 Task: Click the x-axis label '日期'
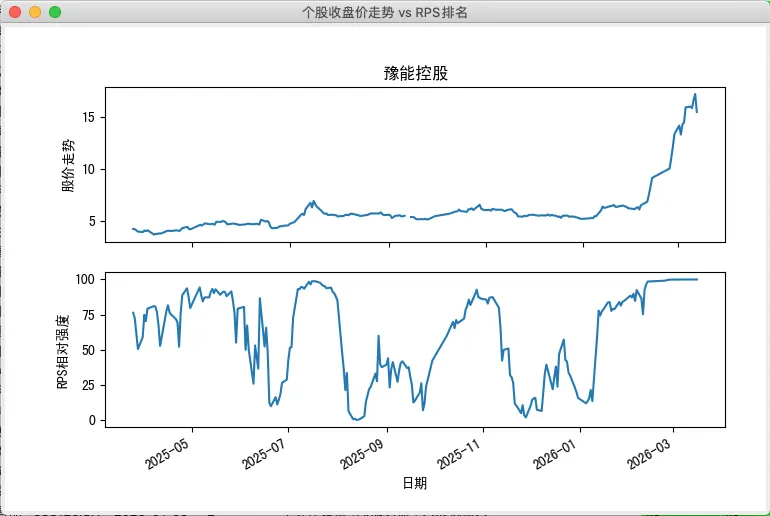click(414, 483)
